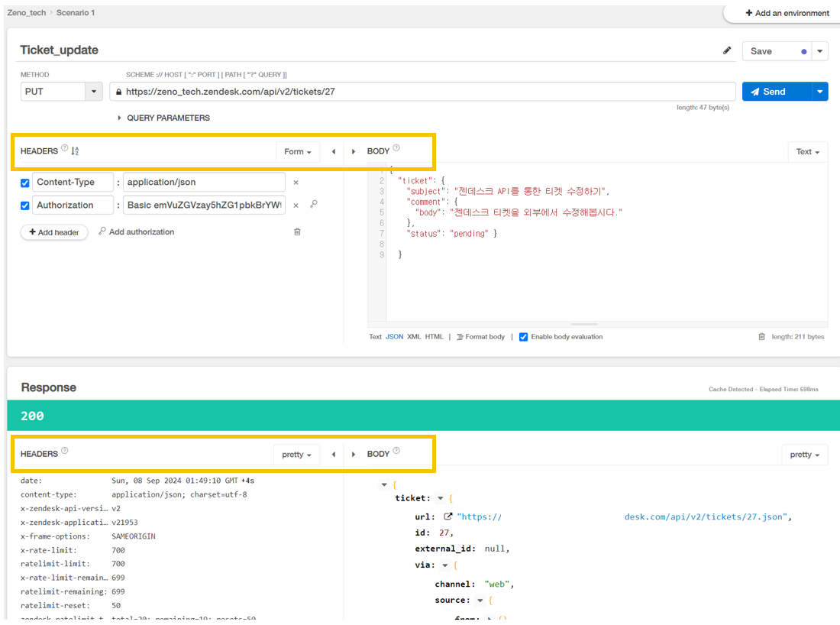Click Add authorization link

(137, 232)
